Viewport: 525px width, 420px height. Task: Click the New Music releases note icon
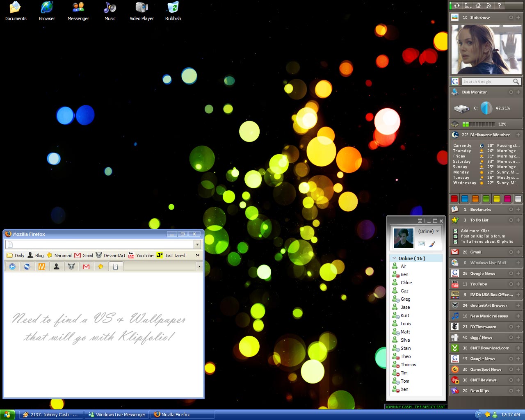pos(455,316)
